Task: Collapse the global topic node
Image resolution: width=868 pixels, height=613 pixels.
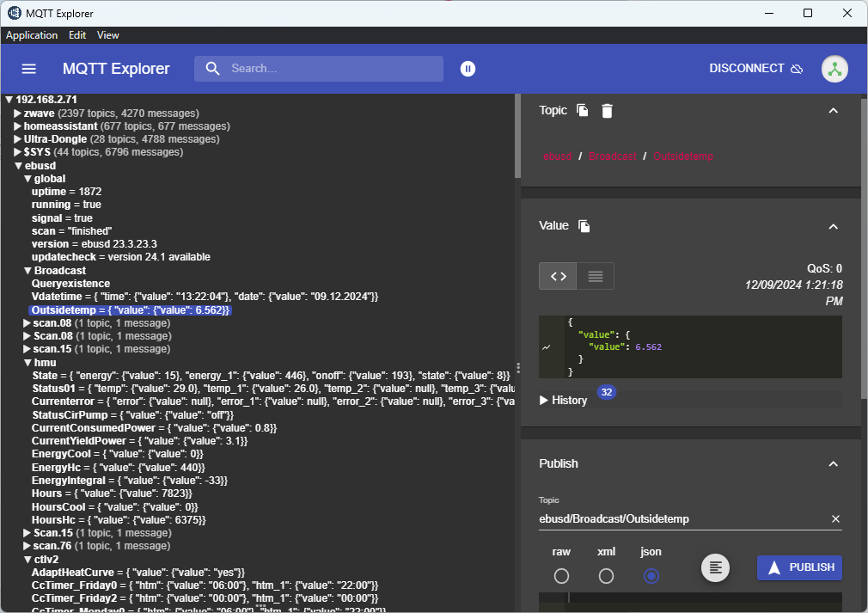Action: point(28,179)
